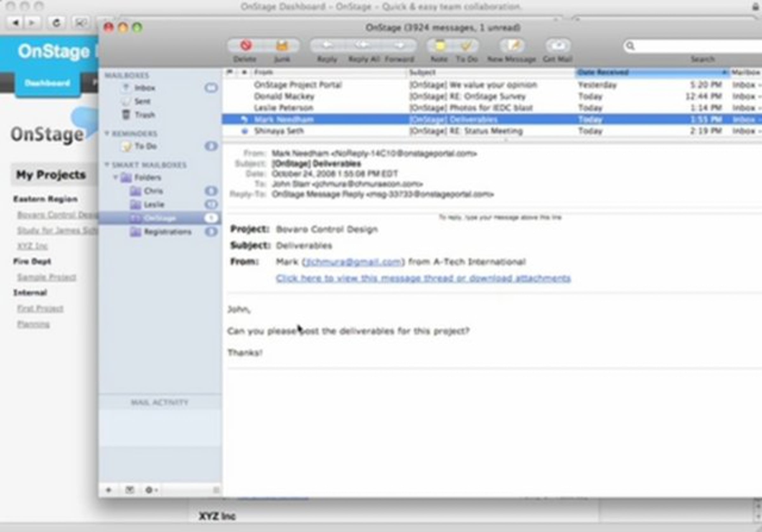This screenshot has width=762, height=532.
Task: Click the Delete toolbar icon
Action: (245, 45)
